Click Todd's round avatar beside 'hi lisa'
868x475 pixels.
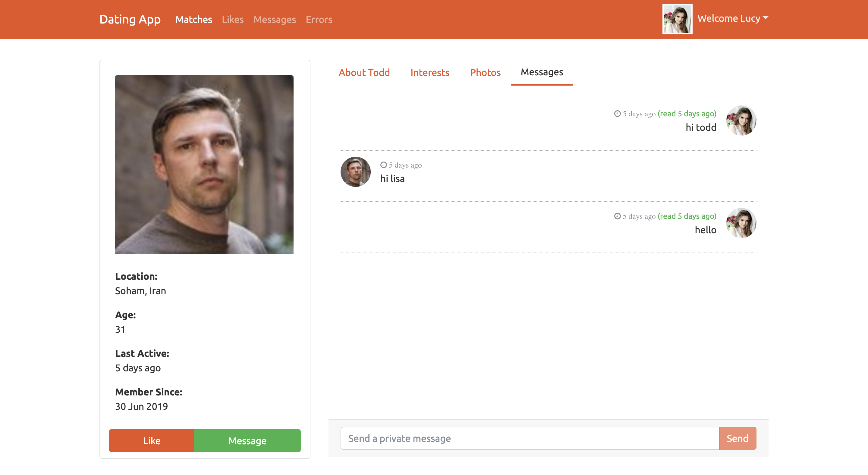click(356, 172)
